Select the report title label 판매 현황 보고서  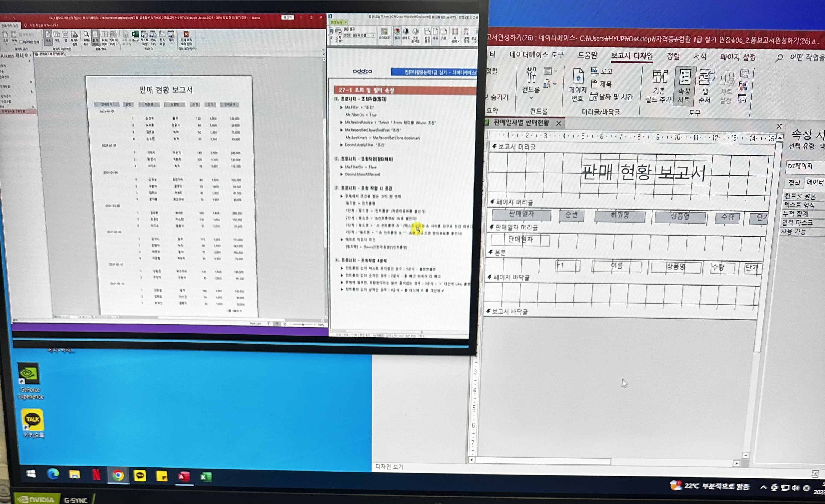pos(644,172)
